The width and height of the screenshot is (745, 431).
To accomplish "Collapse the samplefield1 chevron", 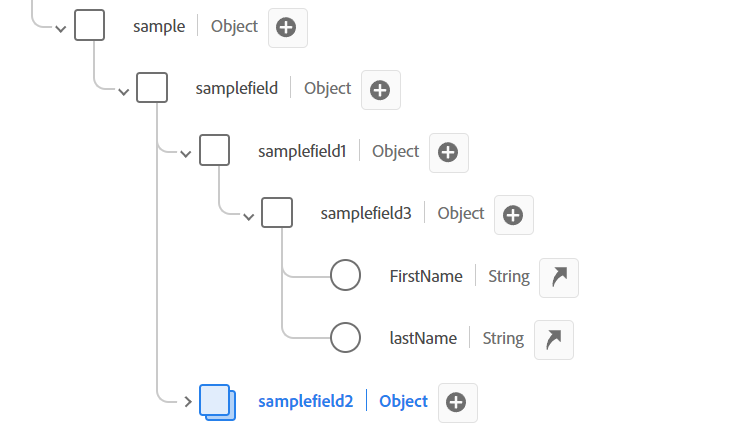I will point(185,154).
